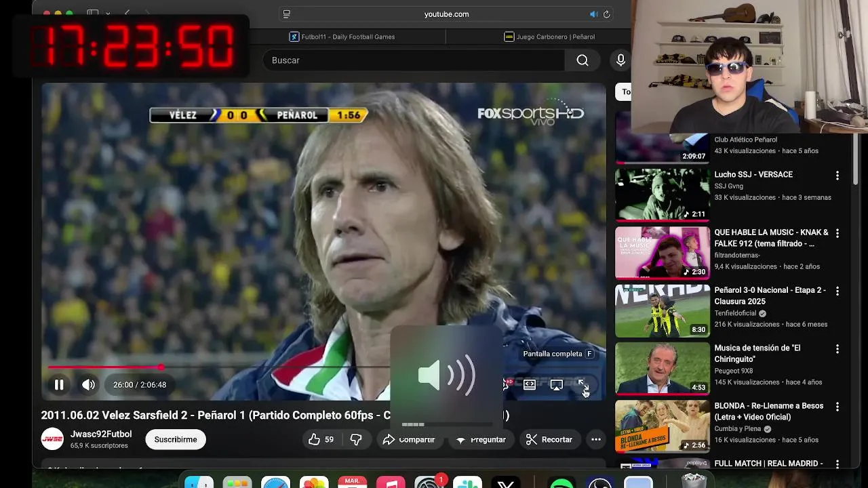
Task: Switch the player to theater mode
Action: click(530, 384)
